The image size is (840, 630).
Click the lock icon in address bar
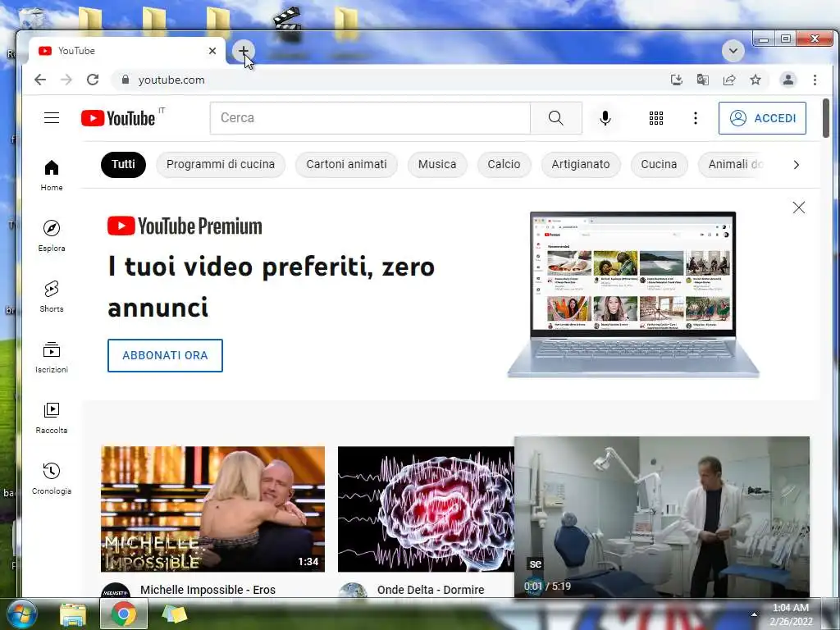coord(126,80)
